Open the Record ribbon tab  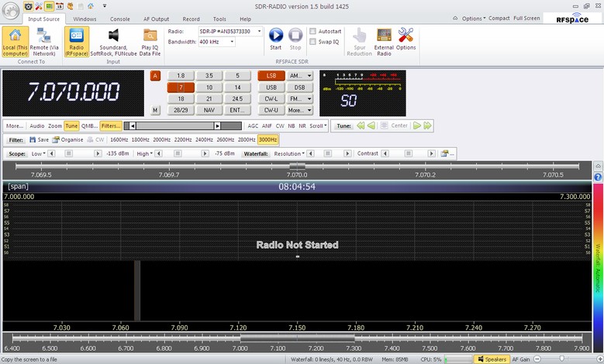pyautogui.click(x=191, y=19)
